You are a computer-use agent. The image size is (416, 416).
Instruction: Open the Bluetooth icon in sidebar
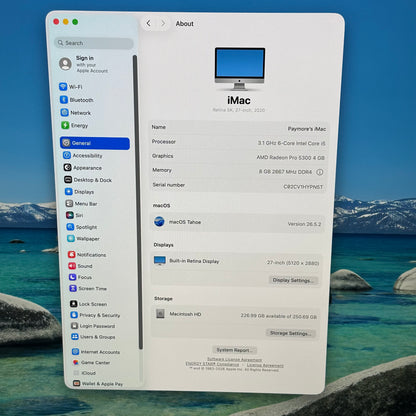[x=64, y=100]
